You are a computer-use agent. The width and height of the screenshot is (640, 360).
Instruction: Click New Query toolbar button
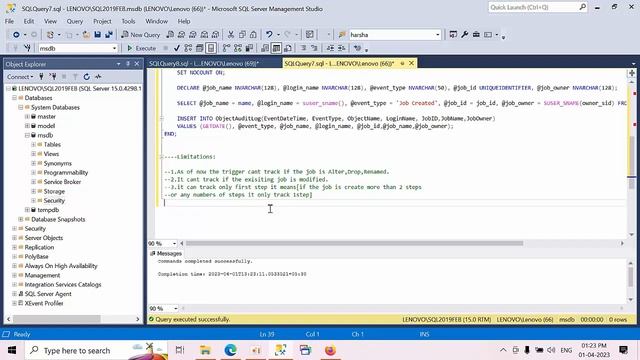tap(141, 35)
